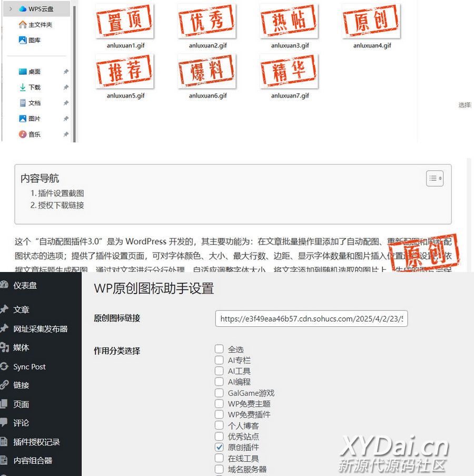Enable the 全选 checkbox
This screenshot has width=474, height=476.
pos(219,349)
